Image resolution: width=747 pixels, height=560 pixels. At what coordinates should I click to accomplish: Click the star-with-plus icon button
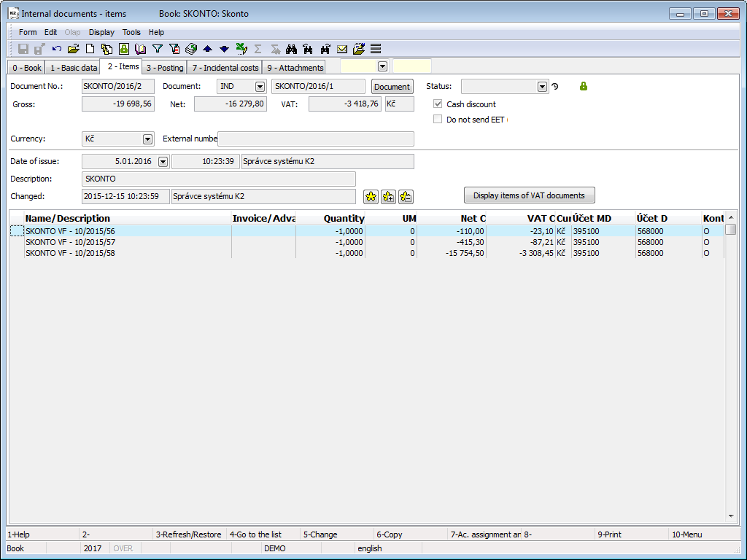click(x=388, y=196)
